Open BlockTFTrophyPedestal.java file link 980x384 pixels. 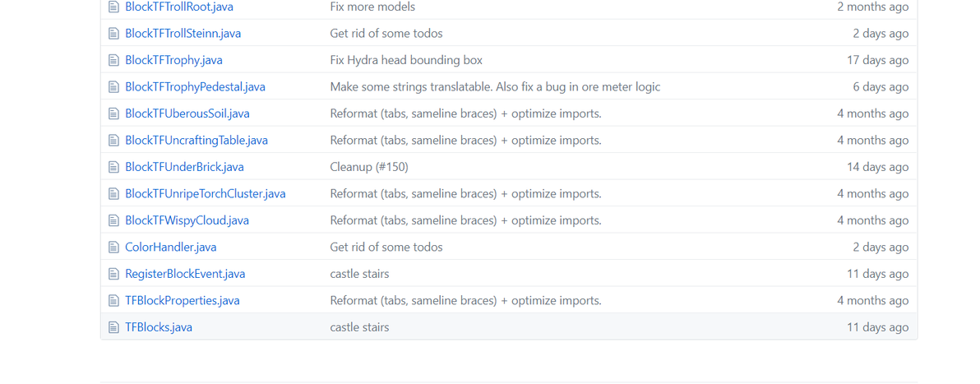tap(195, 87)
